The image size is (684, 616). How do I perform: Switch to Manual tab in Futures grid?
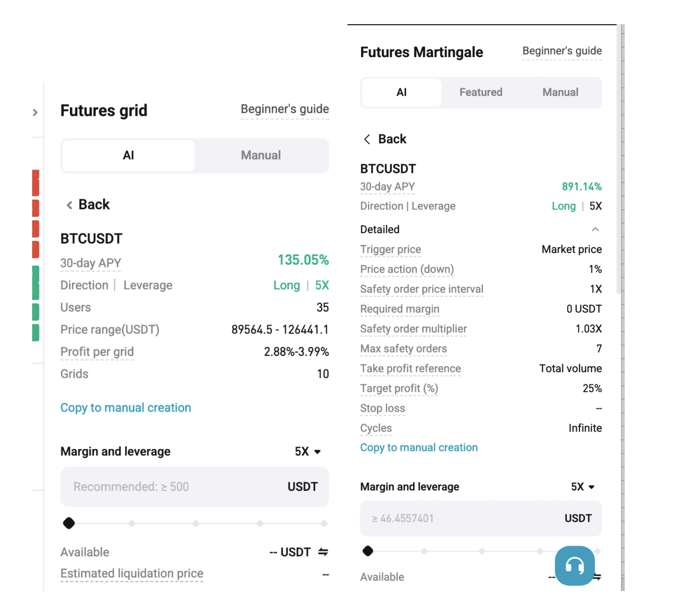[261, 155]
